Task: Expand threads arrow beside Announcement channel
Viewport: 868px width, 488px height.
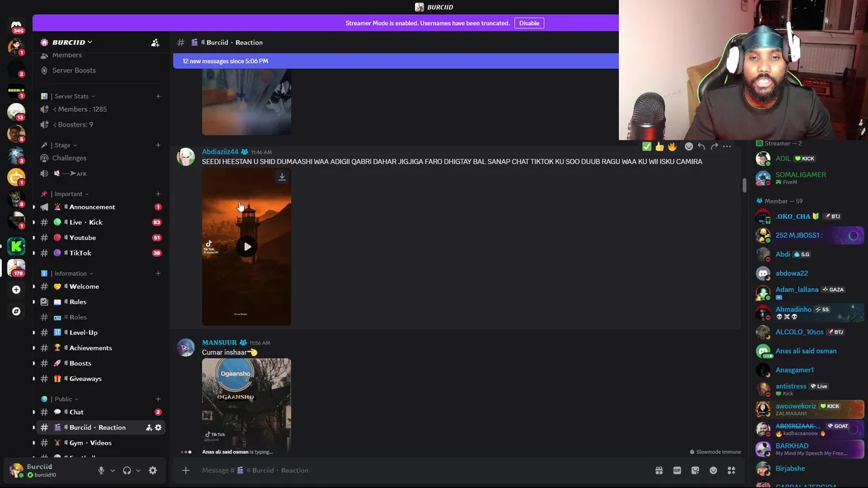Action: [34, 207]
